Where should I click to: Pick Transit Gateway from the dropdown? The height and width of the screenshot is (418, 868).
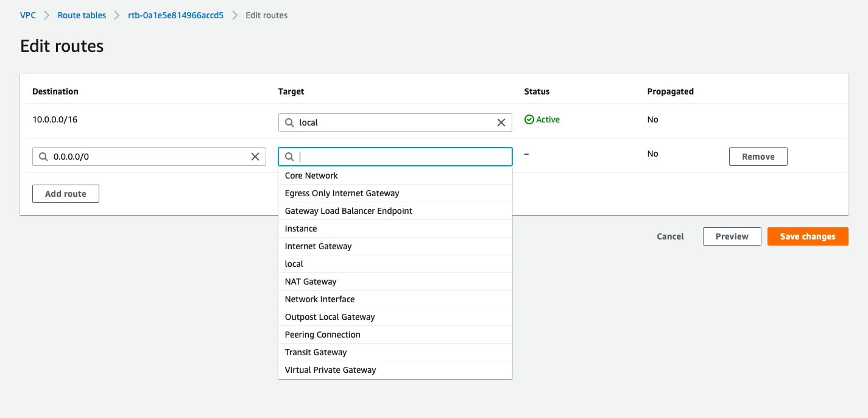pyautogui.click(x=316, y=352)
